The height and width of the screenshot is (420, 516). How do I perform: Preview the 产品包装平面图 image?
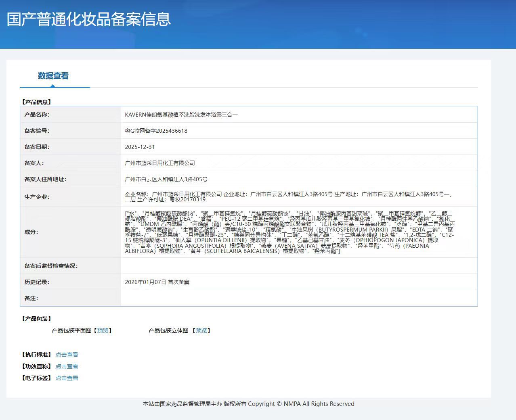click(x=103, y=330)
